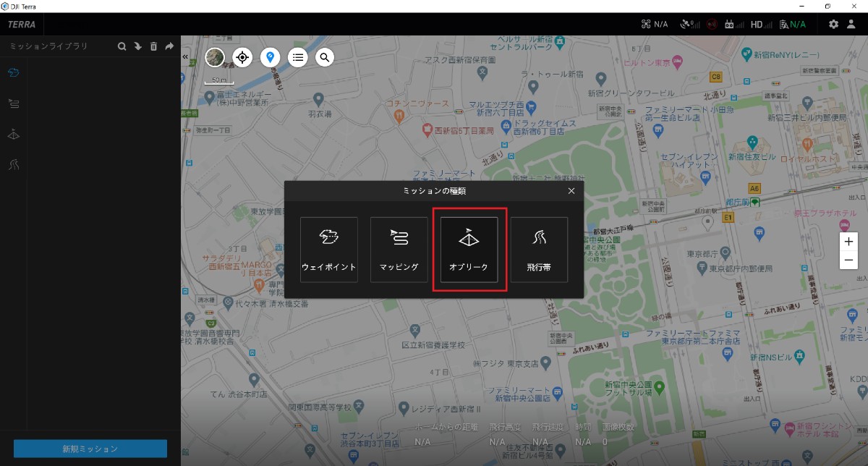The width and height of the screenshot is (868, 466).
Task: Click the import mission arrow icon
Action: (137, 46)
